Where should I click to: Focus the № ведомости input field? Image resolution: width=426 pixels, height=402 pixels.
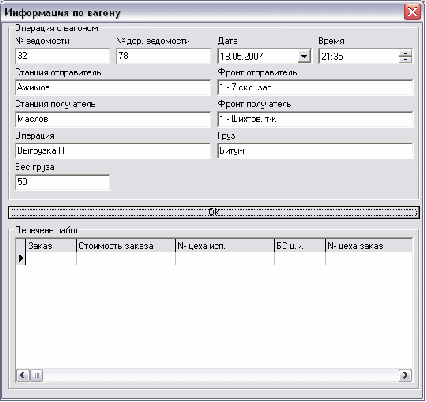tap(62, 56)
